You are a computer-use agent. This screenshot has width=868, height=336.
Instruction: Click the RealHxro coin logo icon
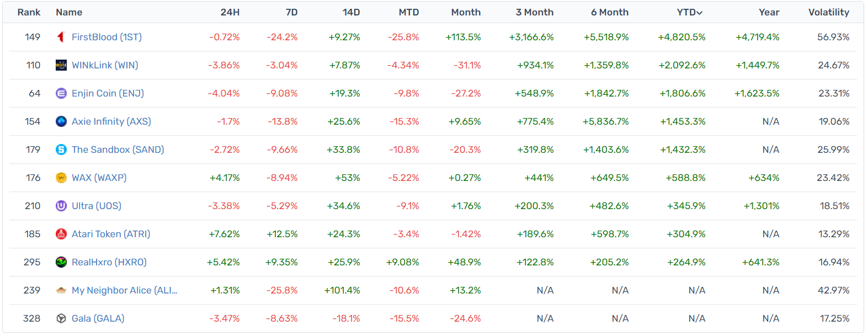pyautogui.click(x=61, y=262)
